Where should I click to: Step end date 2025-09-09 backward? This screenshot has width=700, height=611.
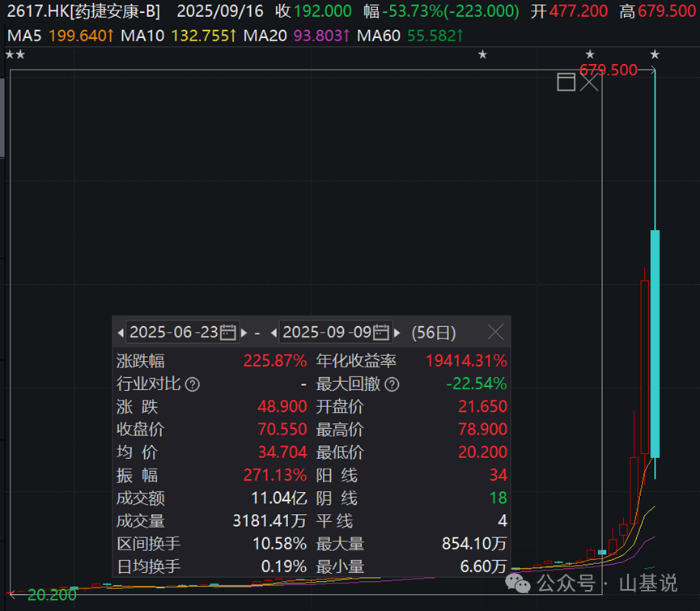[x=274, y=333]
